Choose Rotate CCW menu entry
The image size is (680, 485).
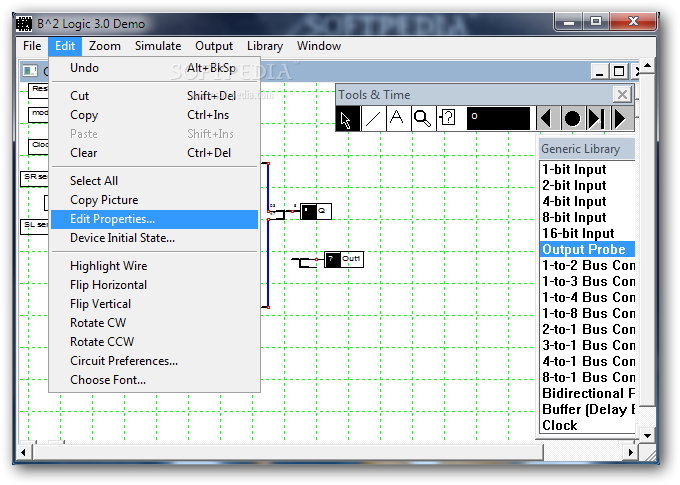[x=154, y=342]
